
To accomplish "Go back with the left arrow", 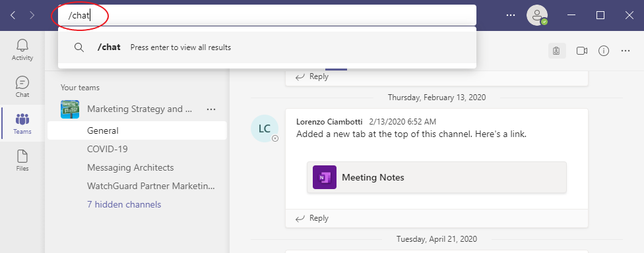I will [13, 16].
